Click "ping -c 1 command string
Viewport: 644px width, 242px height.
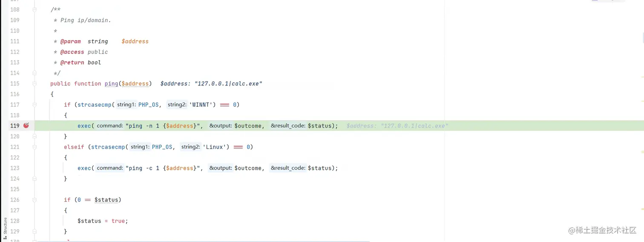(x=162, y=168)
